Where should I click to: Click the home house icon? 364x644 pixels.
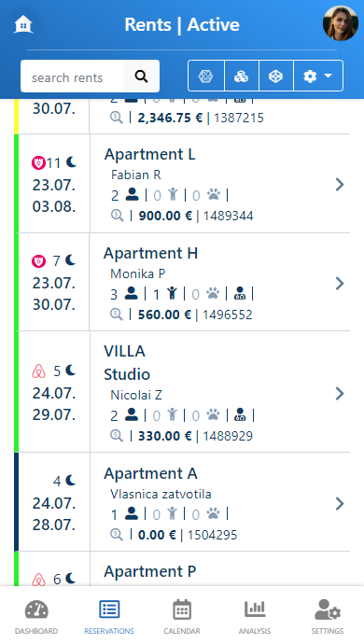tap(23, 24)
